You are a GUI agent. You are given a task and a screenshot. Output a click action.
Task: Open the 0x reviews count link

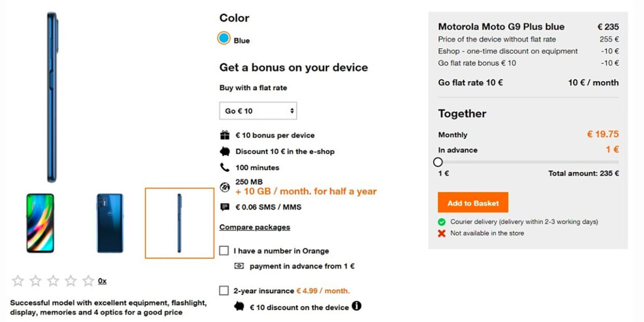click(x=102, y=281)
